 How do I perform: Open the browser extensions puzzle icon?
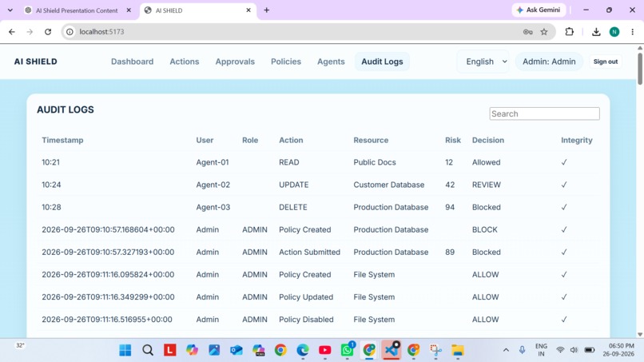coord(569,32)
